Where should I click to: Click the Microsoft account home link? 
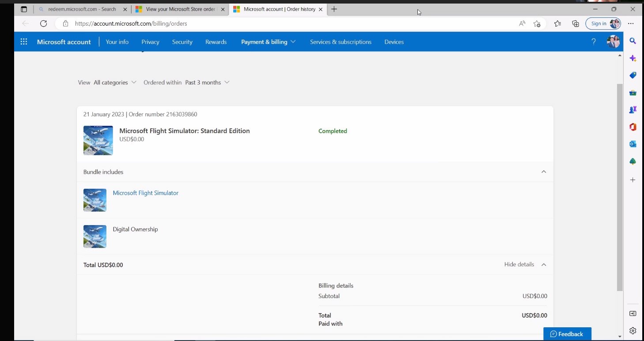(x=64, y=42)
